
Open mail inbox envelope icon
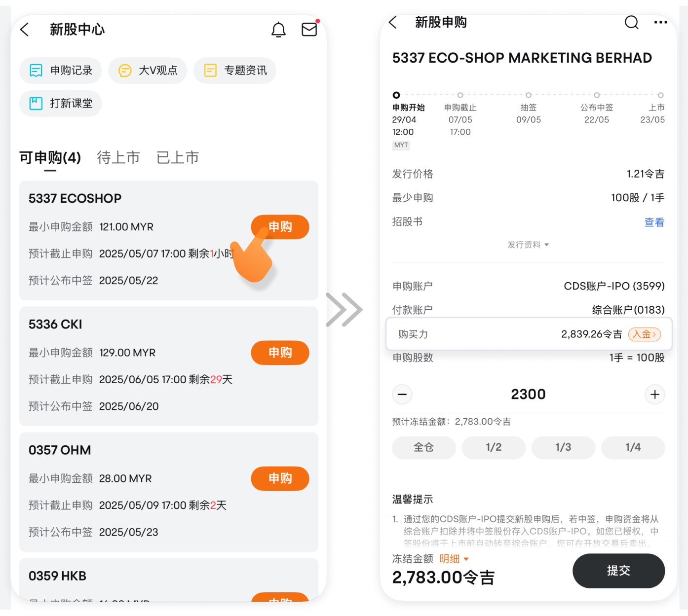(x=309, y=30)
